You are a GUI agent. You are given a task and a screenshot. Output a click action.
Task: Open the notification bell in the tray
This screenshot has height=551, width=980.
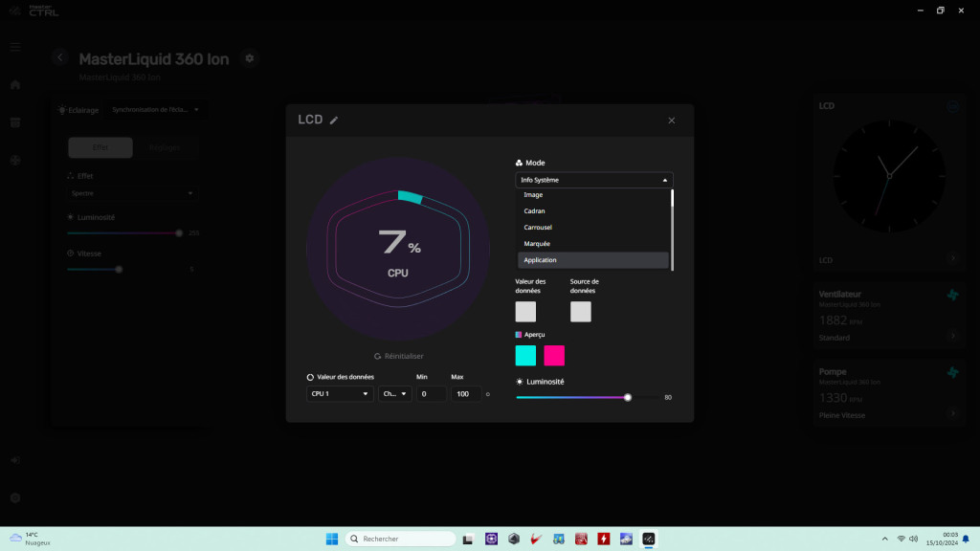pyautogui.click(x=966, y=539)
